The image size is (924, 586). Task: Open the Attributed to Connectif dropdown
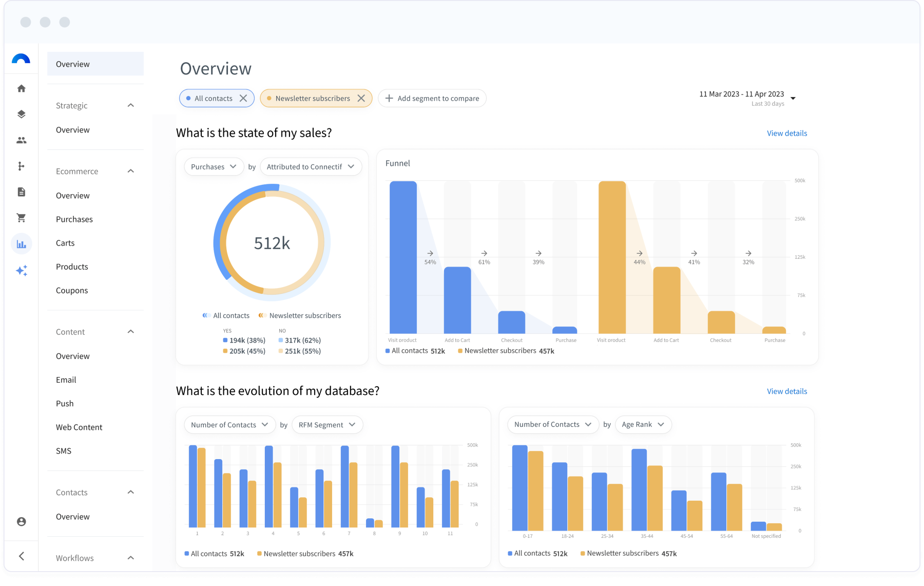point(311,166)
